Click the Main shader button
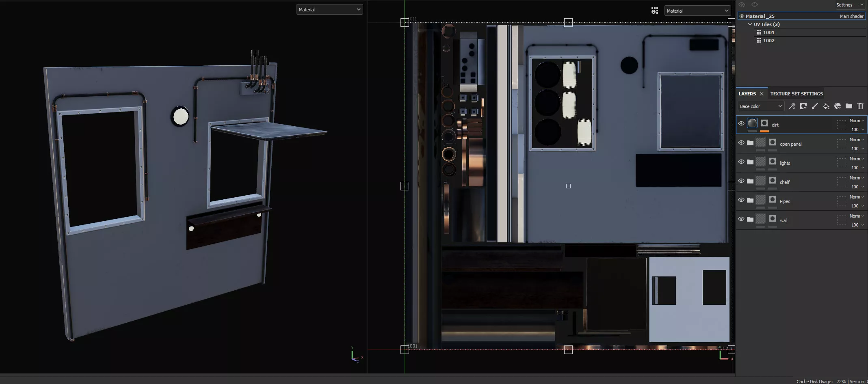Screen dimensions: 868x384 851,16
